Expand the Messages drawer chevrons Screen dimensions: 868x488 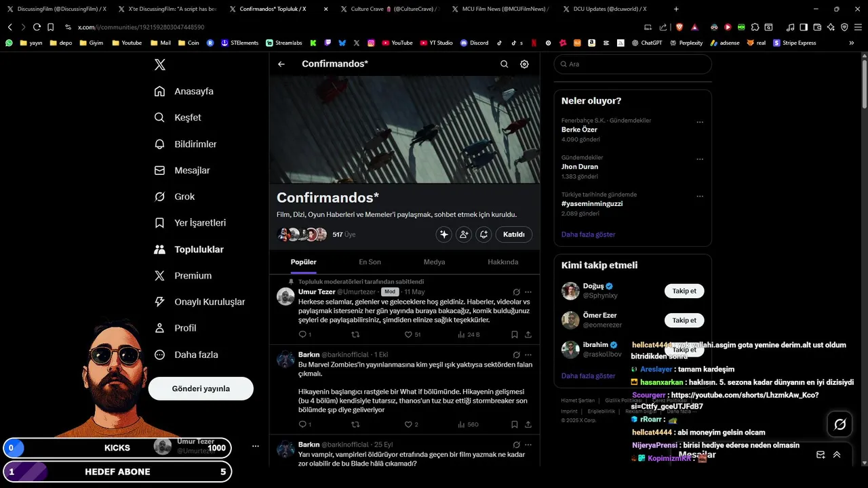[x=837, y=455]
